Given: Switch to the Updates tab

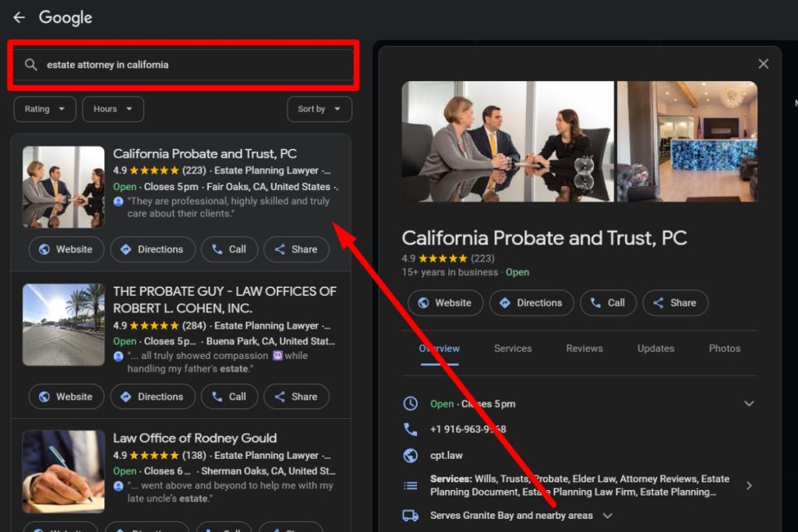Looking at the screenshot, I should [655, 349].
